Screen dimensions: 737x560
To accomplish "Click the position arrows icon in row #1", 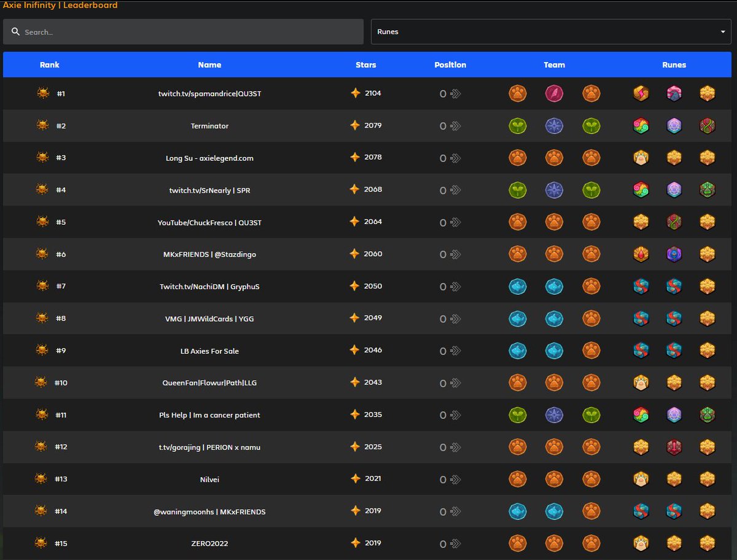I will [455, 94].
